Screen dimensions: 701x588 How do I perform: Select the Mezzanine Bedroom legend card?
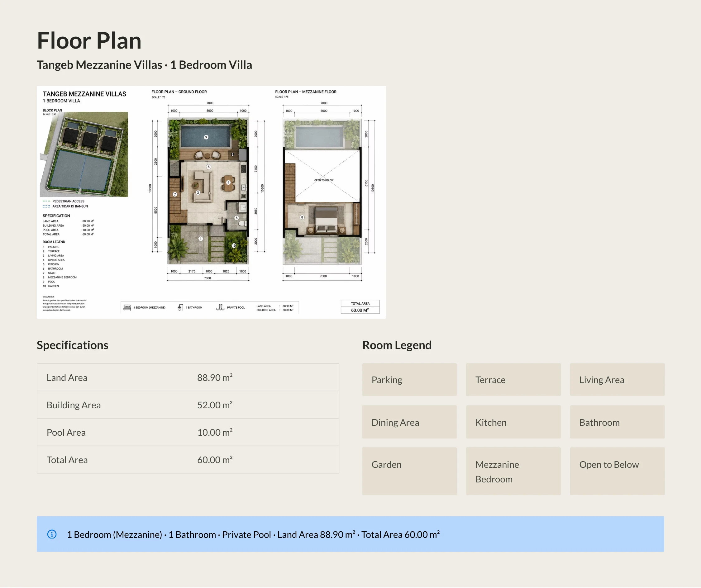click(x=513, y=471)
